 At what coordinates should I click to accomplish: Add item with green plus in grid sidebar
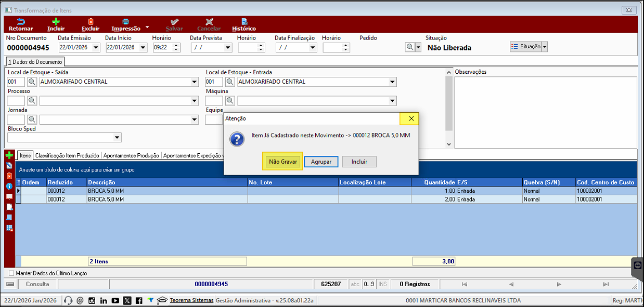[9, 155]
